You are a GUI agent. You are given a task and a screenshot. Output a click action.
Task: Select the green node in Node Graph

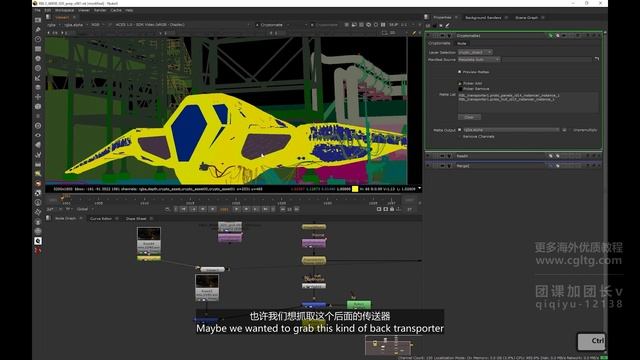click(359, 304)
